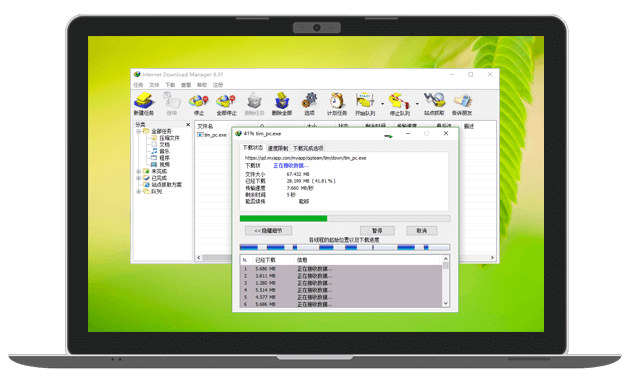Select the 已完成 category
630x380 pixels.
(x=155, y=178)
